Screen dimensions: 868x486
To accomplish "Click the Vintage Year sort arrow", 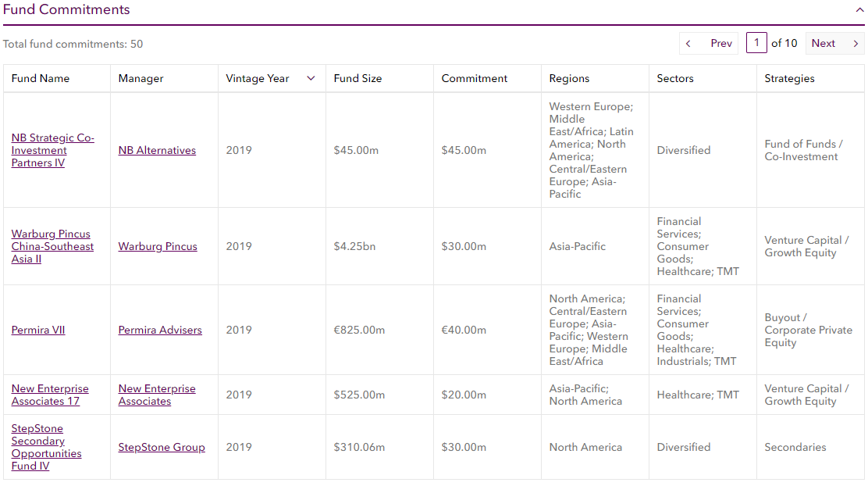I will [311, 78].
